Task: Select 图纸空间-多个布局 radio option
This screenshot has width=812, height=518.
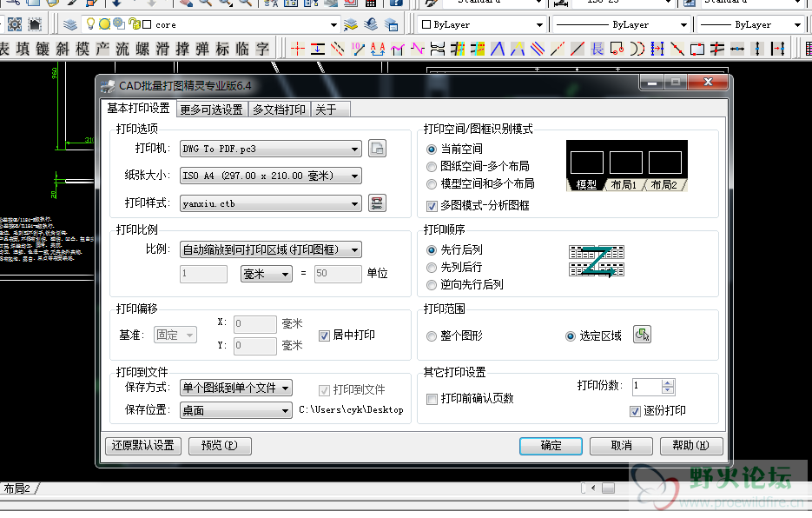Action: (x=432, y=167)
